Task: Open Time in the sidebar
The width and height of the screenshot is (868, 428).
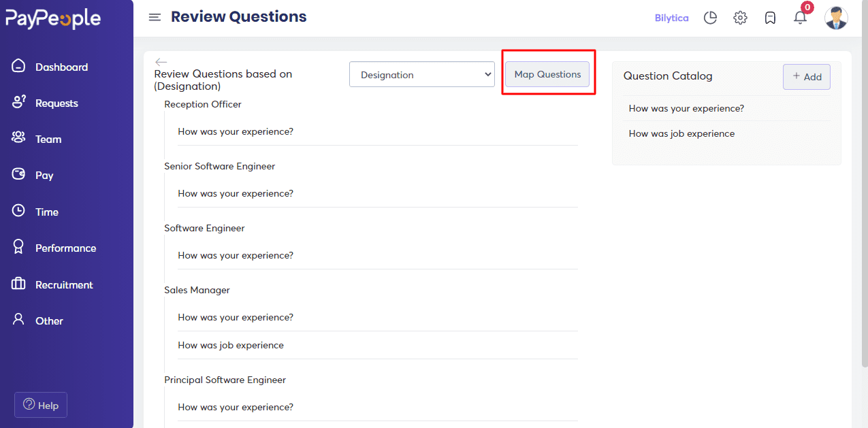Action: click(x=47, y=212)
